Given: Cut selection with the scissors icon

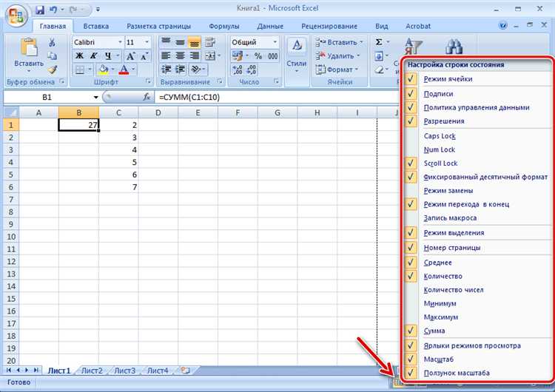Looking at the screenshot, I should pyautogui.click(x=52, y=42).
